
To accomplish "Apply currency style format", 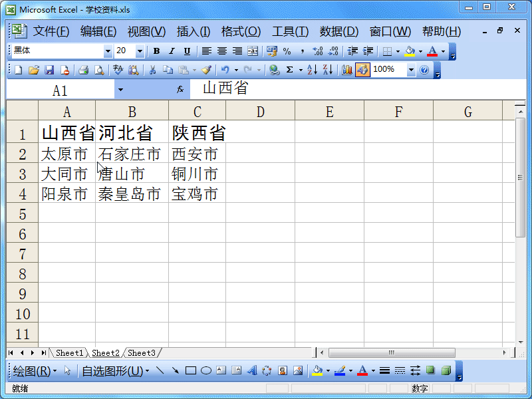I will pyautogui.click(x=271, y=51).
